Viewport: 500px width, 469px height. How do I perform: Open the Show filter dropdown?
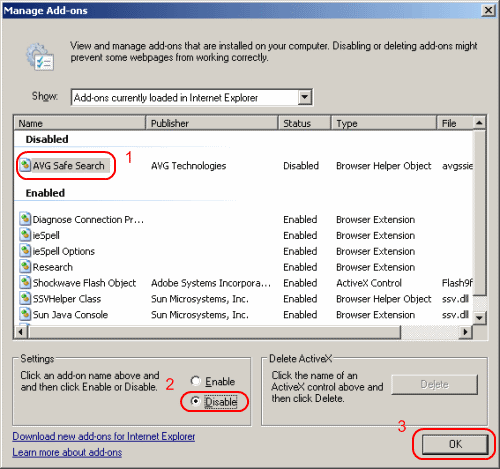point(305,97)
